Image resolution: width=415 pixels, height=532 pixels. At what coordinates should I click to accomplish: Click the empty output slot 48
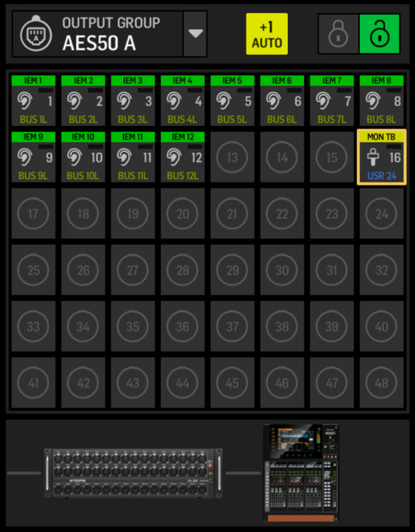(382, 383)
